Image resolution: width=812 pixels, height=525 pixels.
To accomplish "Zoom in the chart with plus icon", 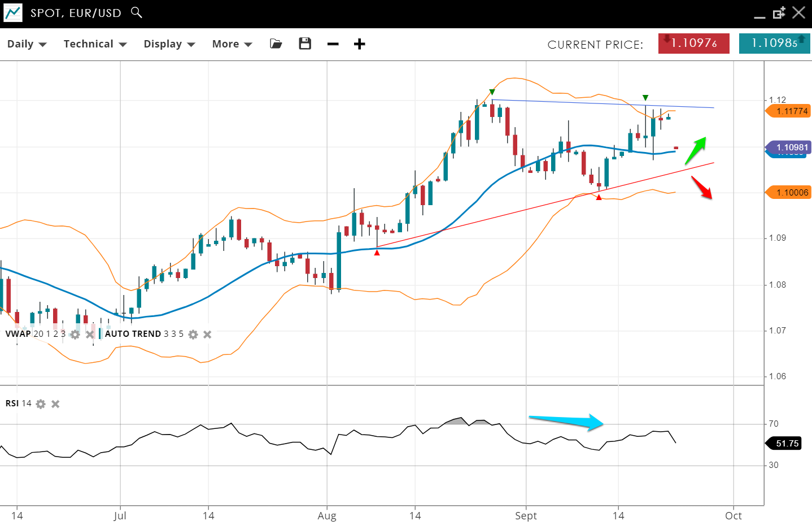I will point(360,44).
